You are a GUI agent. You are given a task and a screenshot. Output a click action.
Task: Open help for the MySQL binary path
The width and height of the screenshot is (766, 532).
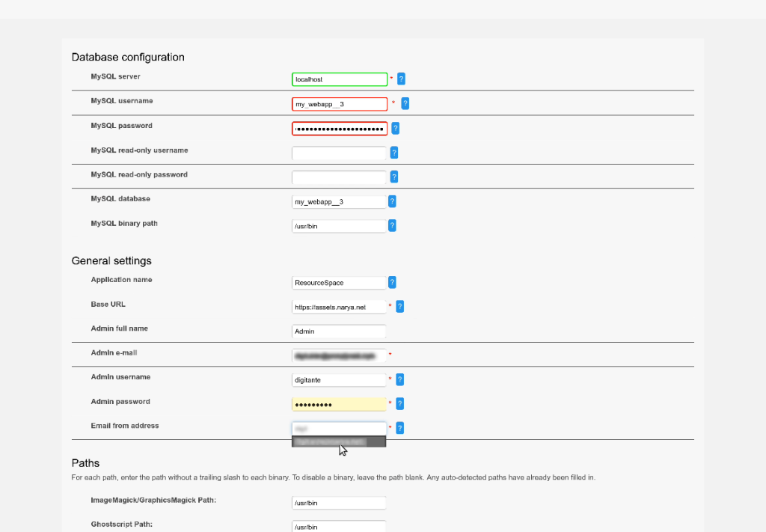tap(392, 225)
